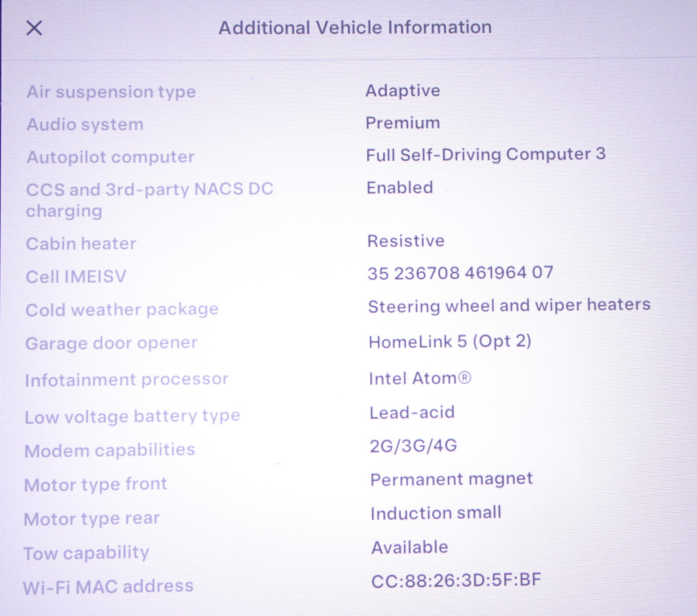Click the Additional Vehicle Information title
This screenshot has width=697, height=616.
[x=355, y=28]
